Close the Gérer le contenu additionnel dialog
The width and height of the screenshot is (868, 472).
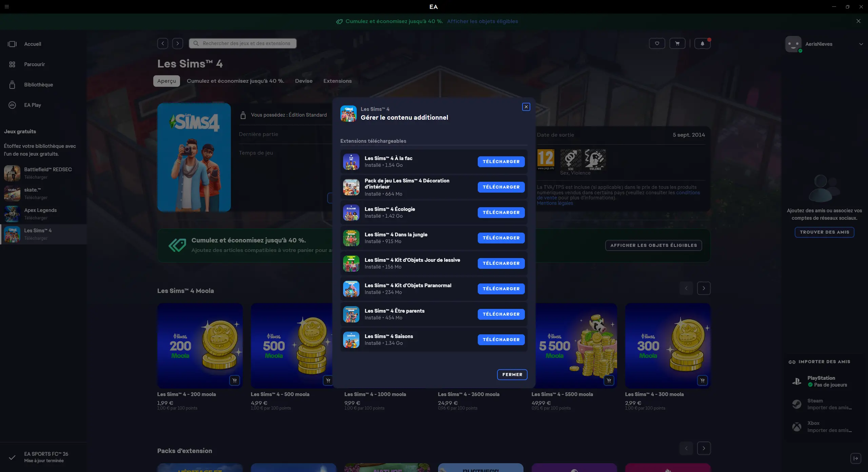click(x=526, y=107)
